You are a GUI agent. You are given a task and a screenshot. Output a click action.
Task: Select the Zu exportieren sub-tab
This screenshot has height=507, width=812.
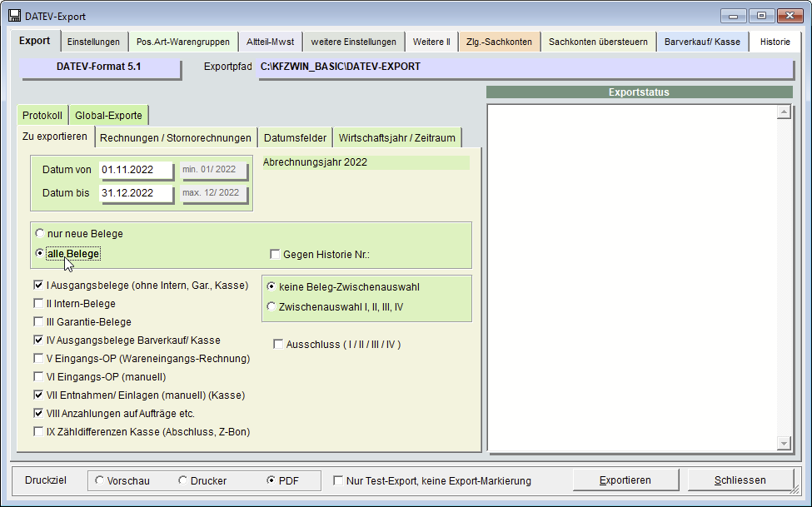[55, 137]
